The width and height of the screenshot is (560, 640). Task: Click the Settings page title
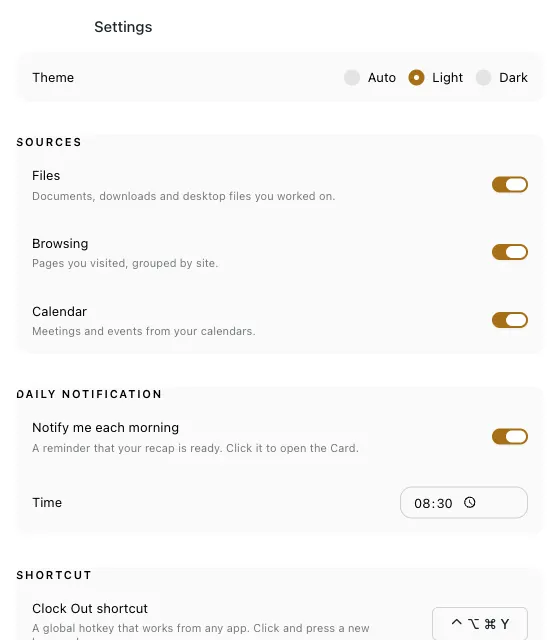point(123,27)
